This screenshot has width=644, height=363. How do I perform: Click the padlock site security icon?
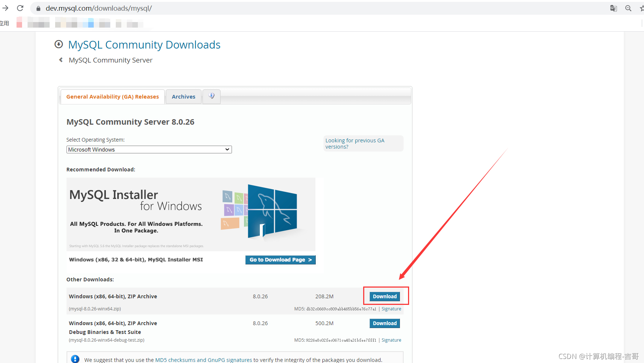38,8
